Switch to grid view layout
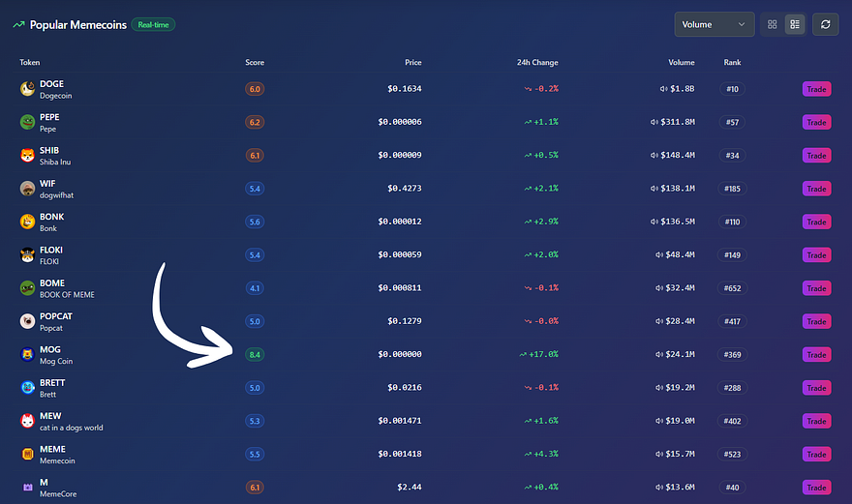Image resolution: width=852 pixels, height=504 pixels. click(x=772, y=24)
